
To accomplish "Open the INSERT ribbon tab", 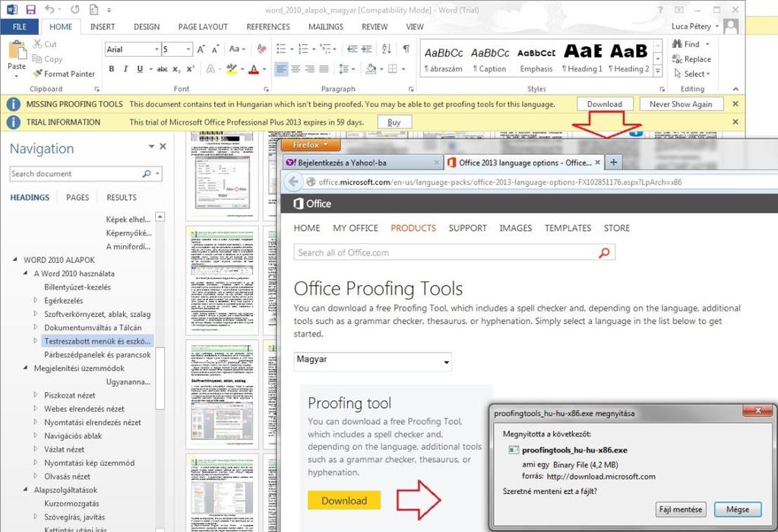I will click(x=103, y=27).
